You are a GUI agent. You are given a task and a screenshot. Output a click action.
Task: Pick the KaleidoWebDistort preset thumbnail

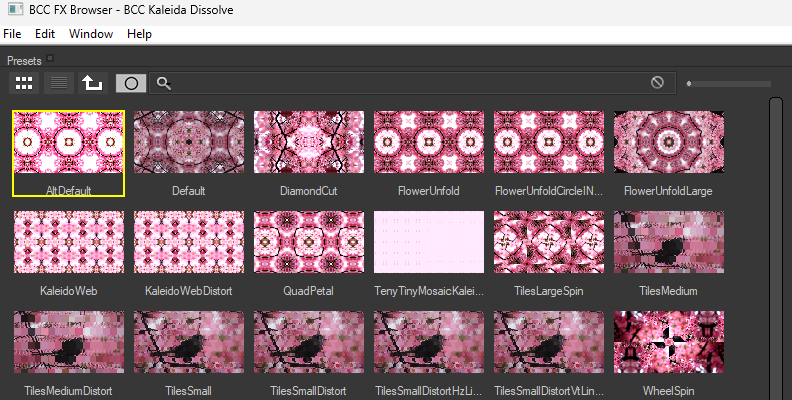(189, 242)
